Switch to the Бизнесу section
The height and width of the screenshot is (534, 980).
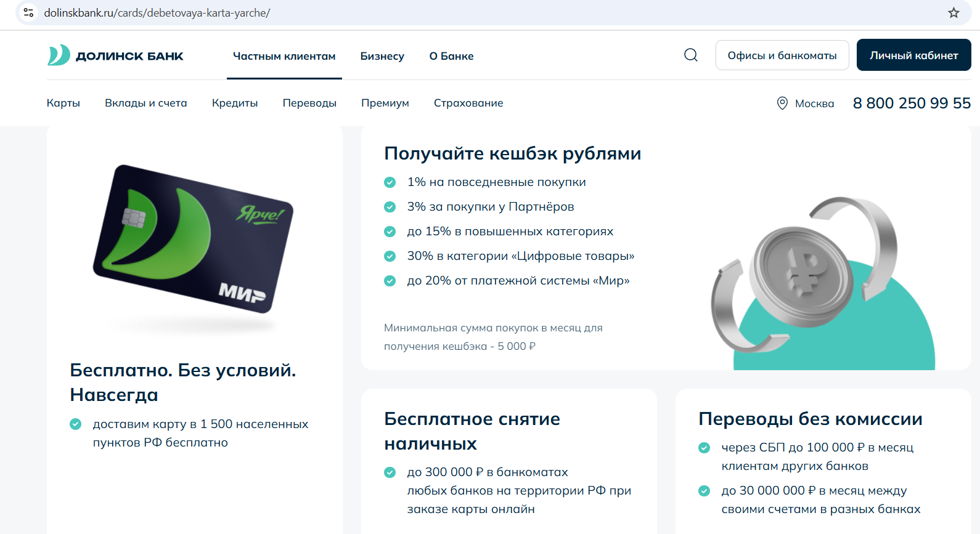382,56
